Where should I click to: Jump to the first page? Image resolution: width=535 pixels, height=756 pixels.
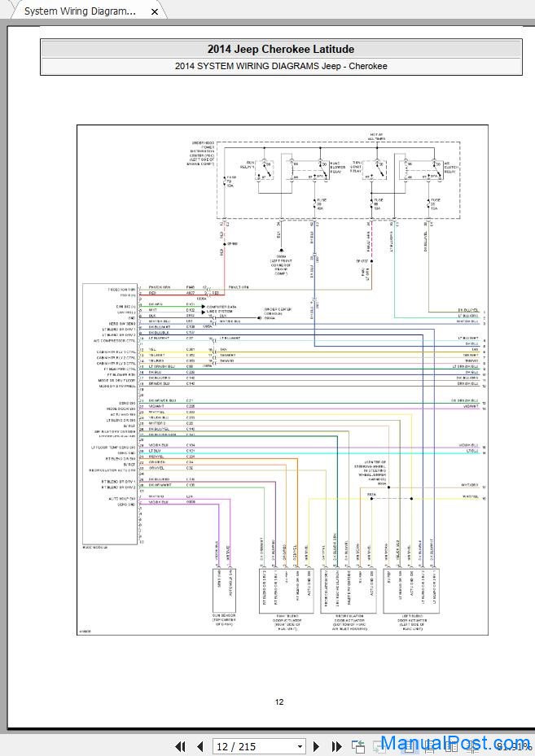tap(181, 746)
